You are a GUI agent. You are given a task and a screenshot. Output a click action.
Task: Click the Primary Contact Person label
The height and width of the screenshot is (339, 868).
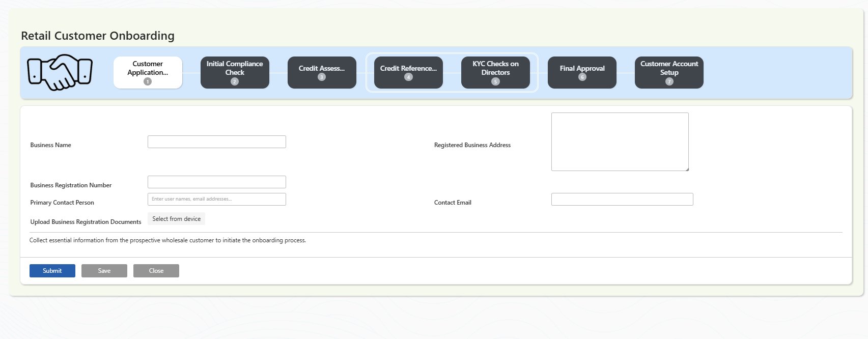pyautogui.click(x=62, y=203)
